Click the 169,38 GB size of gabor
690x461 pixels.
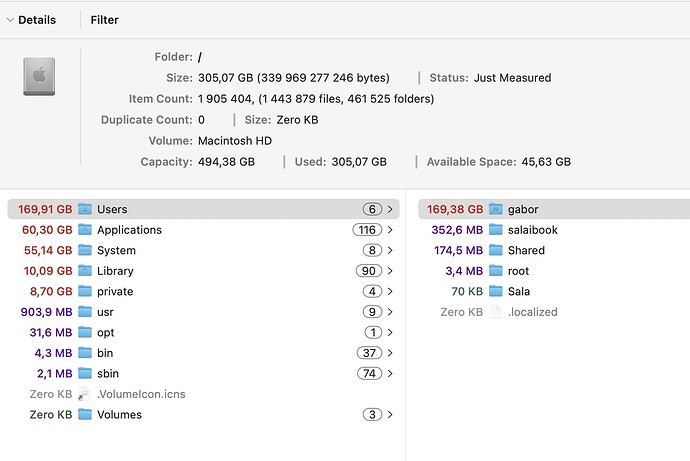point(454,209)
